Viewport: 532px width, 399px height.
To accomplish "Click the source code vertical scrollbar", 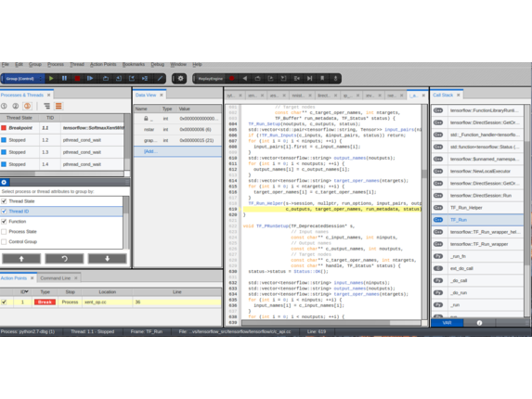I will (424, 211).
